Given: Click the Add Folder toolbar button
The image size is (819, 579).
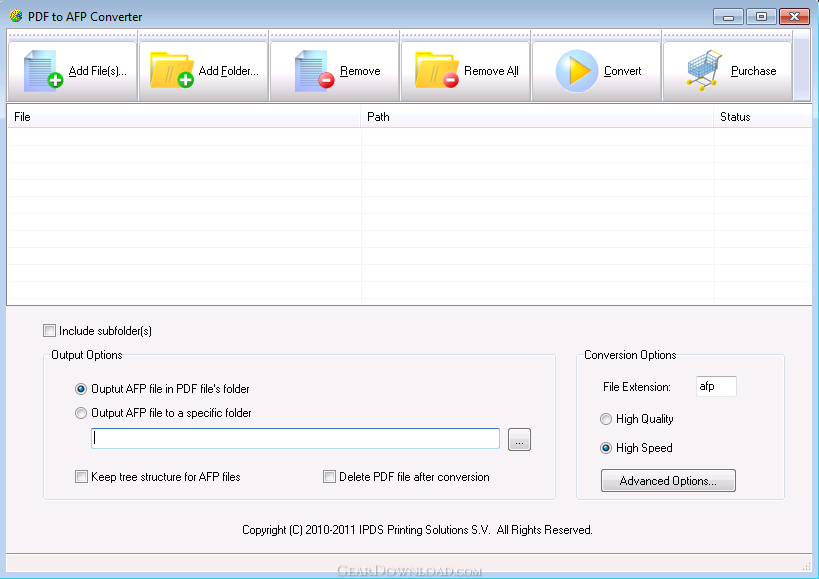Looking at the screenshot, I should pyautogui.click(x=204, y=70).
